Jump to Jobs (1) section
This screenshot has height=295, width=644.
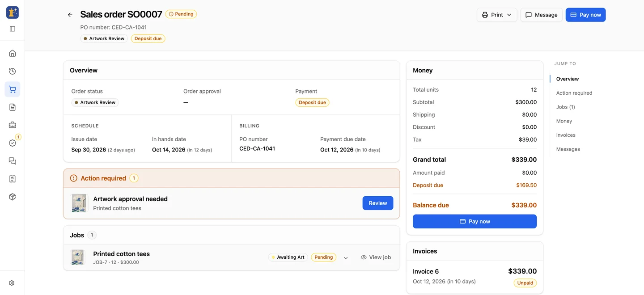[x=566, y=107]
